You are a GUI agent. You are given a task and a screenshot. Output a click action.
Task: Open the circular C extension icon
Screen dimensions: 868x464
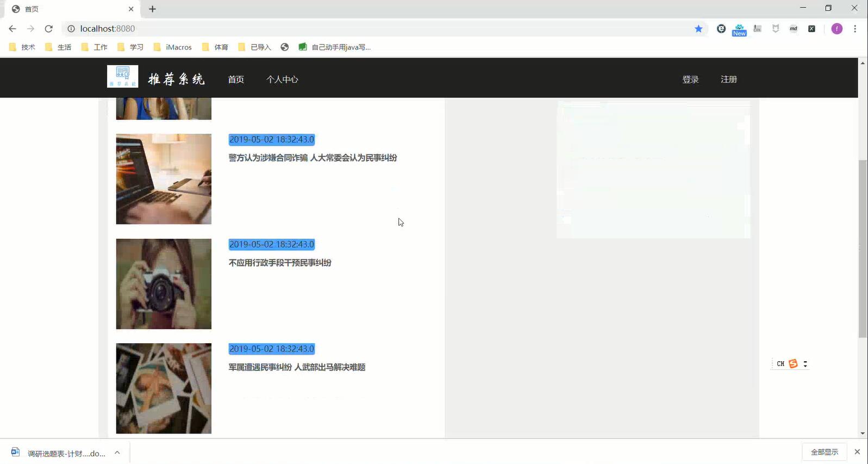(721, 29)
